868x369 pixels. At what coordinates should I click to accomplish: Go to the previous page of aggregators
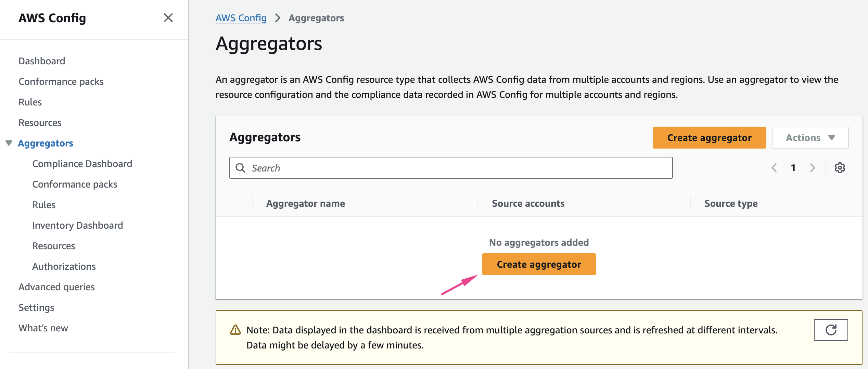(774, 168)
